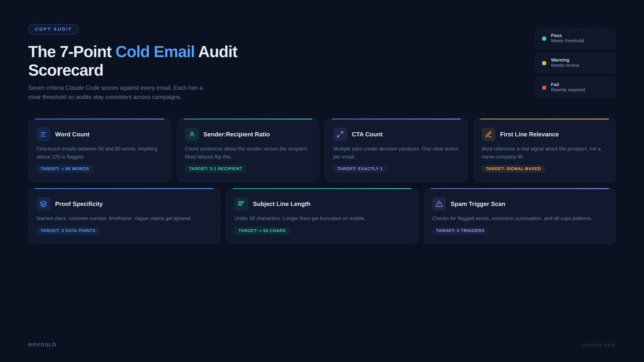
Task: Open the Copy Audit section label
Action: tap(53, 29)
